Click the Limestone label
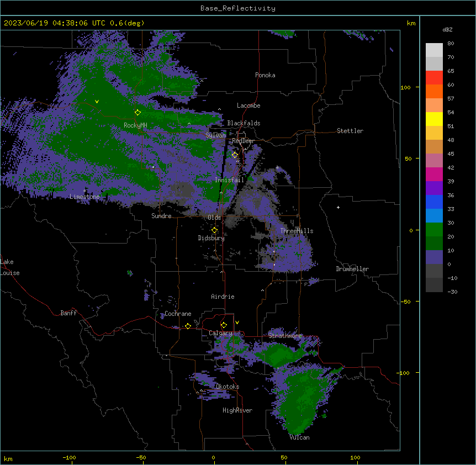This screenshot has width=476, height=465. coord(84,197)
